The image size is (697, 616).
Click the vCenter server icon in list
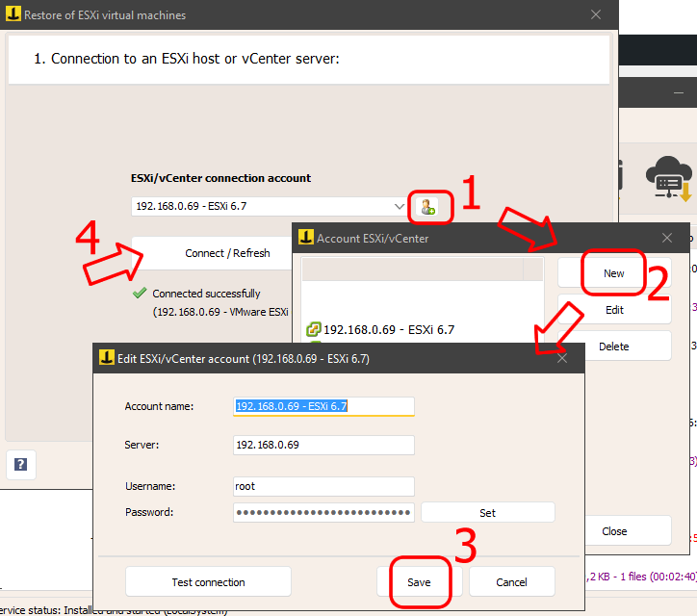(x=313, y=330)
